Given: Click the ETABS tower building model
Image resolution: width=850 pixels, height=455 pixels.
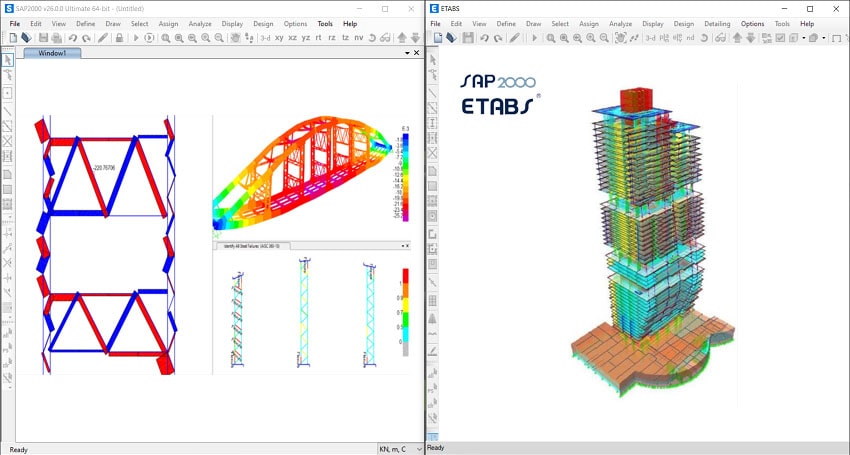Looking at the screenshot, I should pyautogui.click(x=653, y=243).
